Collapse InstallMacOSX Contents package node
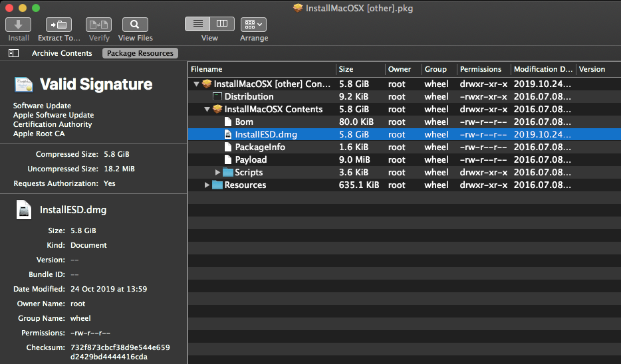The height and width of the screenshot is (364, 621). (x=207, y=109)
